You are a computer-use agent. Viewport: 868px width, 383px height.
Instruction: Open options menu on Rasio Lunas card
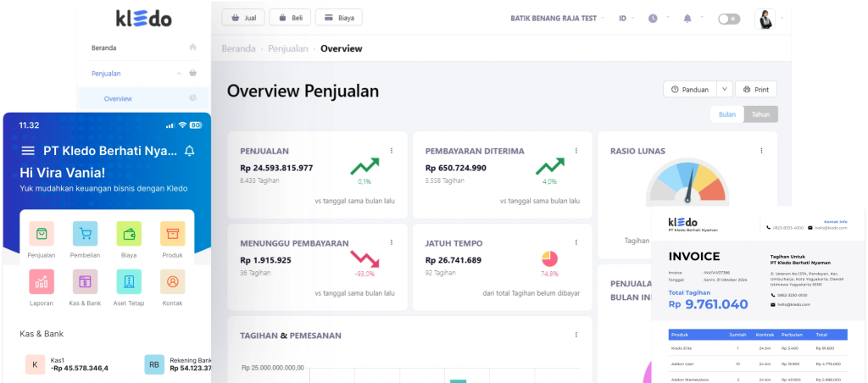coord(762,151)
